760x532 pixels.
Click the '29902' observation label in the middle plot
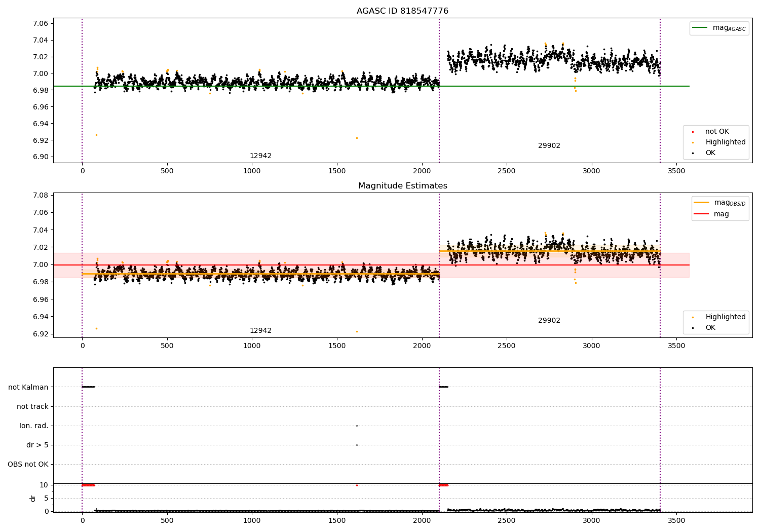(549, 321)
